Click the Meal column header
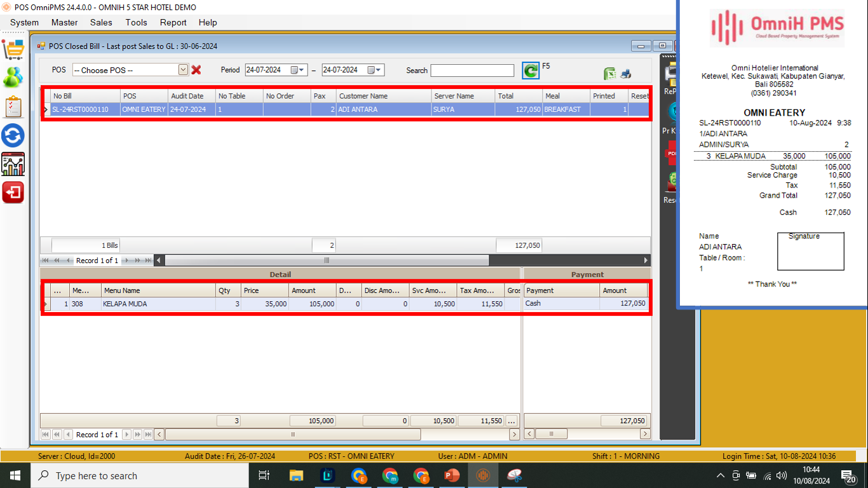The height and width of the screenshot is (488, 868). pyautogui.click(x=566, y=96)
